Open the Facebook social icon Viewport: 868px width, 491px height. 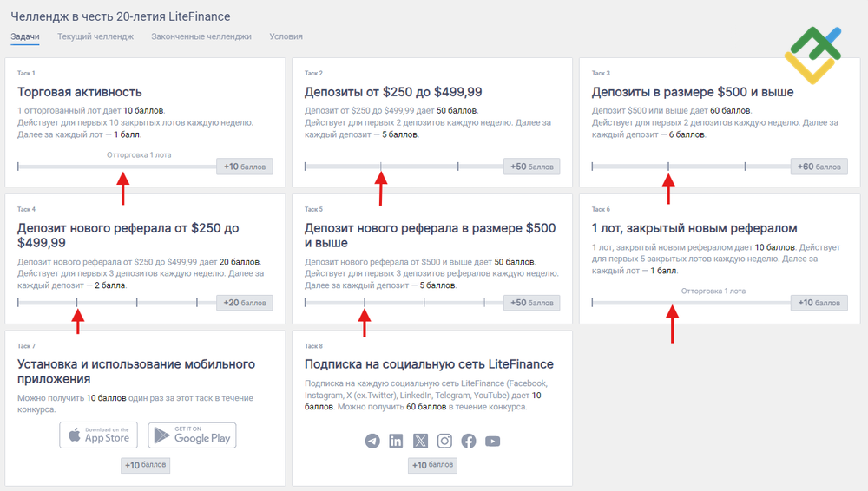(469, 442)
